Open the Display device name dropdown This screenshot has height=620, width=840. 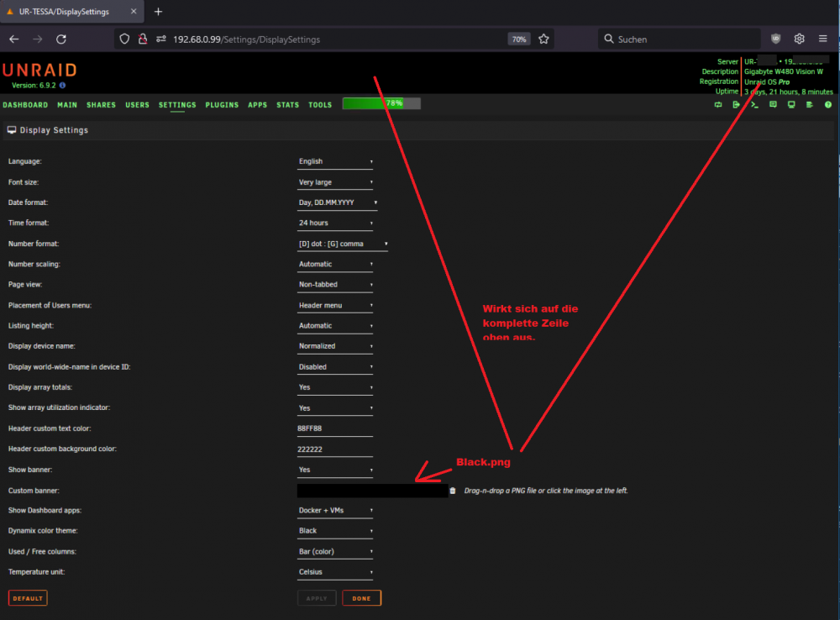pos(335,346)
